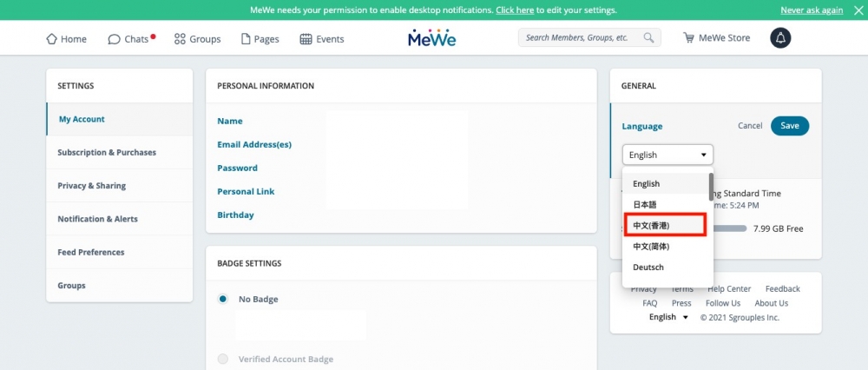Open Privacy & Sharing settings section
This screenshot has width=868, height=370.
click(x=91, y=186)
